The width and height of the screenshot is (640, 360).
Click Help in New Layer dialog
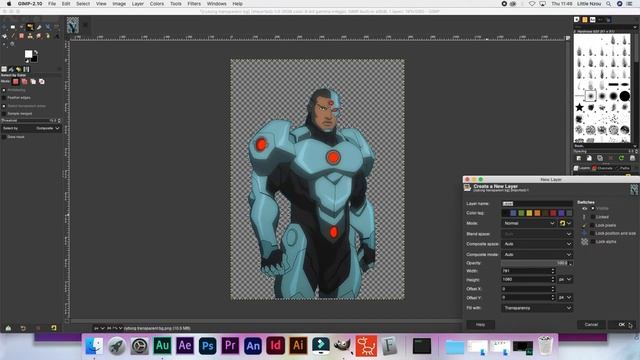point(480,324)
